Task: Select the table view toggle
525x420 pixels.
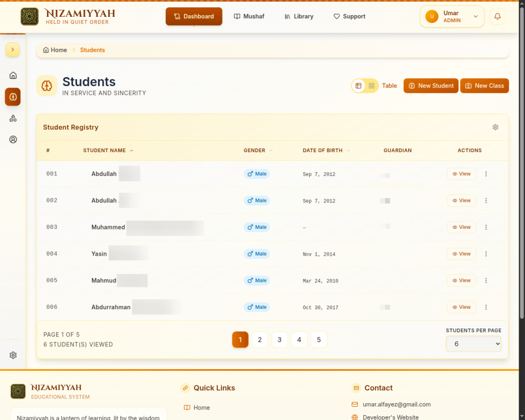Action: [358, 86]
